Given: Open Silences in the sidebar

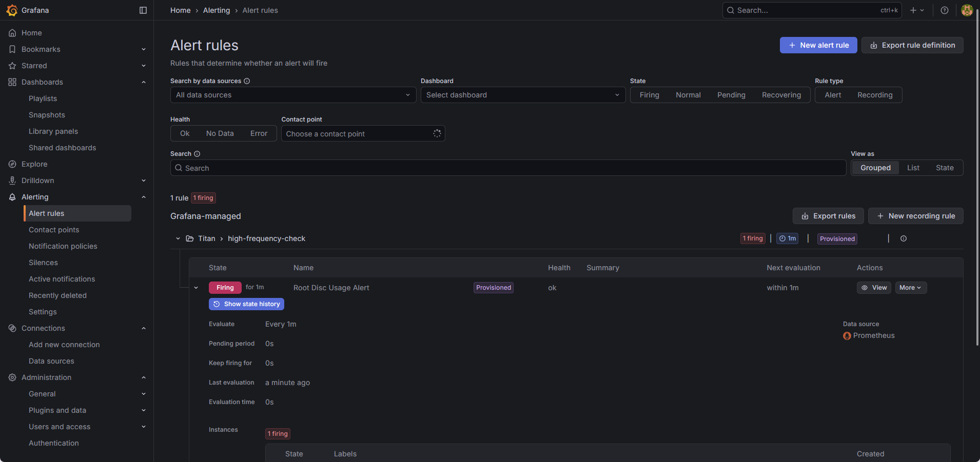Looking at the screenshot, I should (44, 263).
